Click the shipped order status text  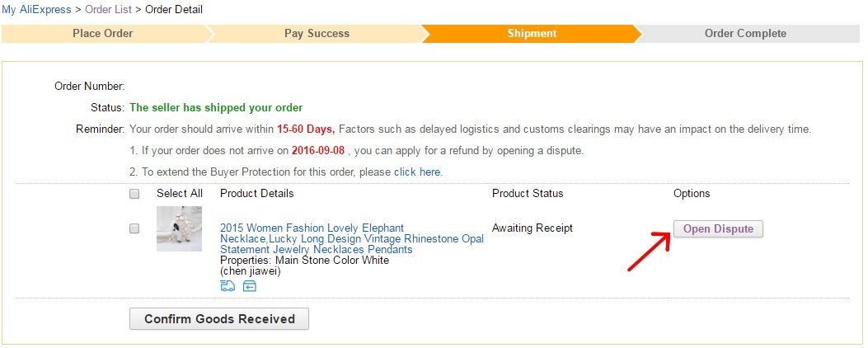click(x=216, y=107)
